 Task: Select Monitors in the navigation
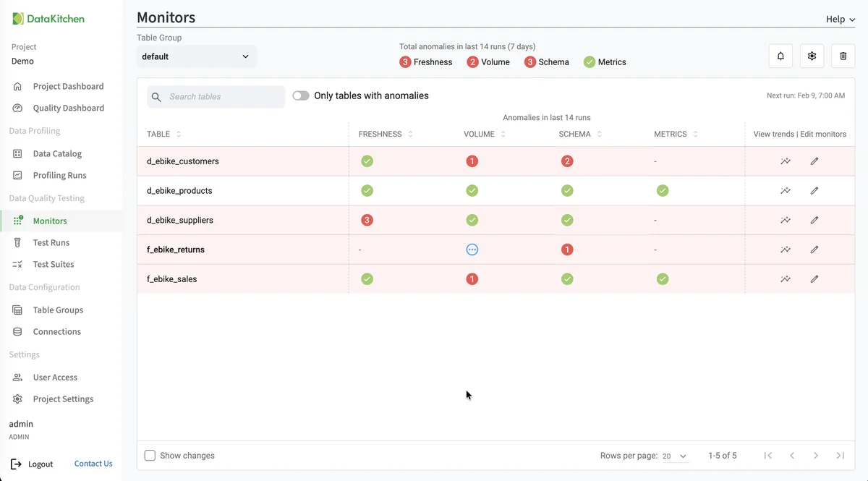pyautogui.click(x=51, y=220)
